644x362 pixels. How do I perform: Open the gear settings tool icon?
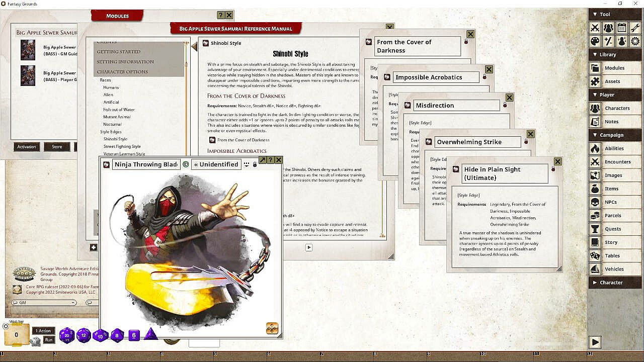(635, 41)
